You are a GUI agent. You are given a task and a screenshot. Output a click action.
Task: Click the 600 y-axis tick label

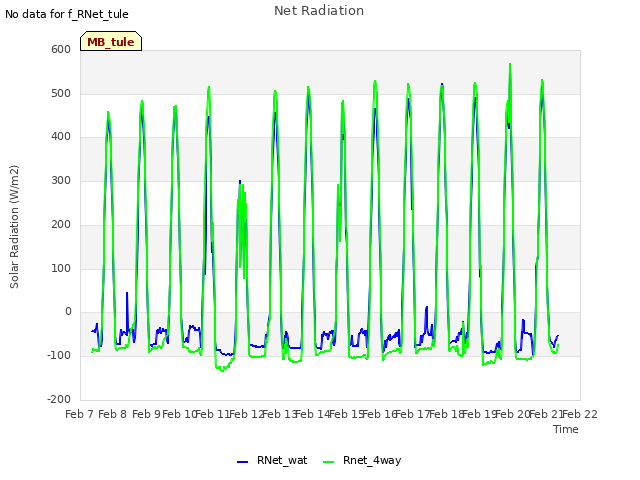point(61,49)
